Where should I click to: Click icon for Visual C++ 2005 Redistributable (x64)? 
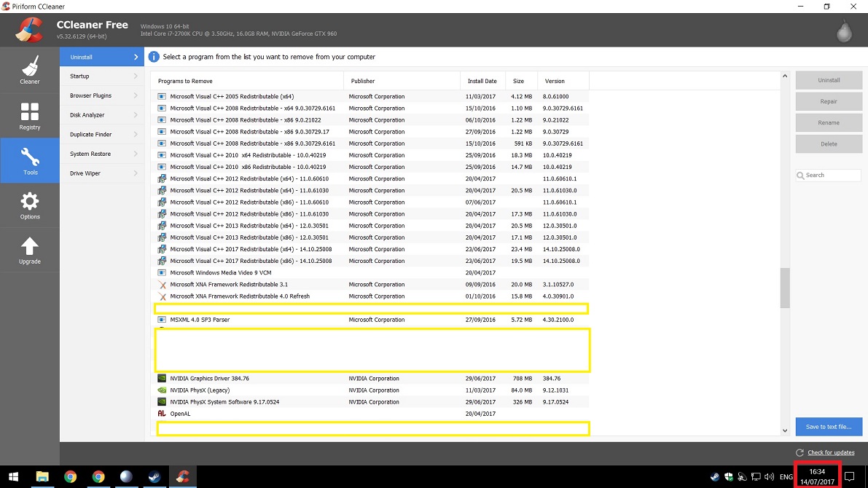(162, 96)
